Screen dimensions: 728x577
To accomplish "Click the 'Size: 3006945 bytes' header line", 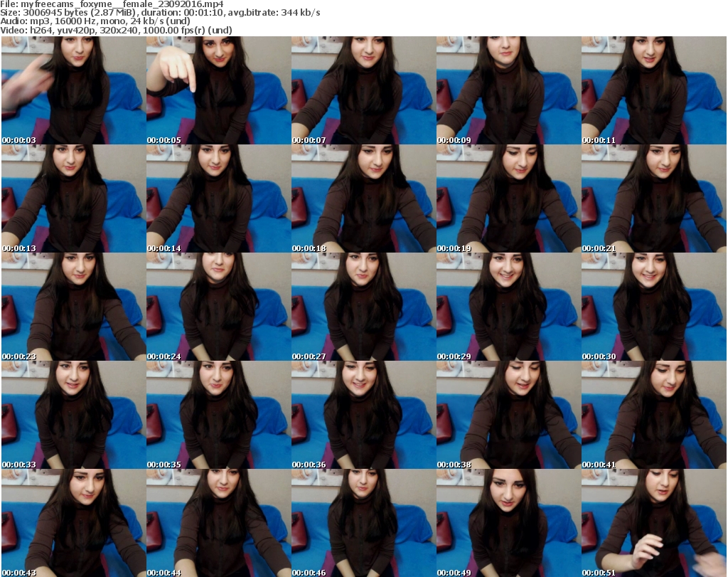I will pyautogui.click(x=160, y=13).
